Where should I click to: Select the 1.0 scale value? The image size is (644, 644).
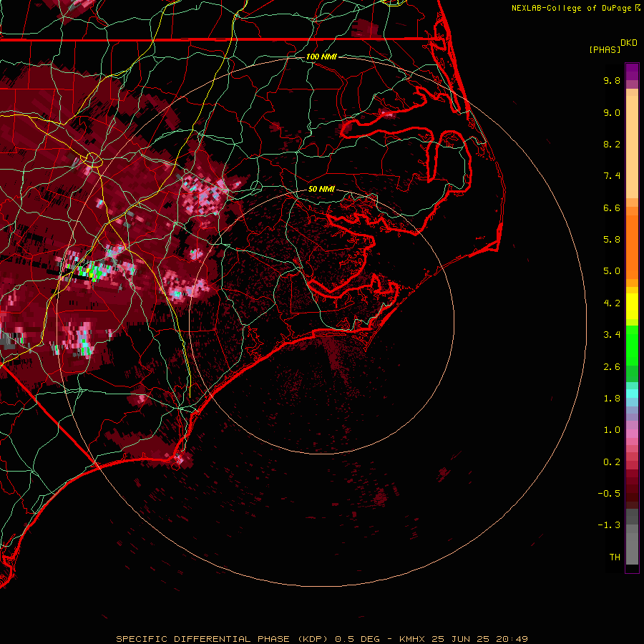pos(612,430)
